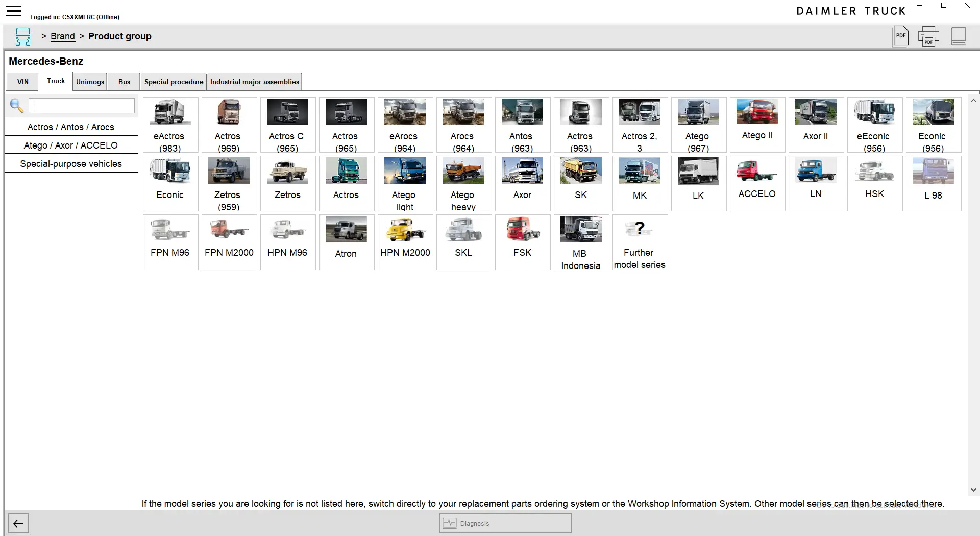Switch to the Bus tab
Viewport: 980px width, 536px height.
click(124, 82)
